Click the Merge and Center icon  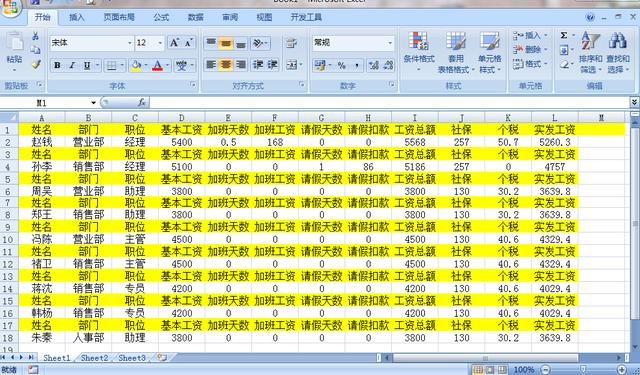pos(292,65)
